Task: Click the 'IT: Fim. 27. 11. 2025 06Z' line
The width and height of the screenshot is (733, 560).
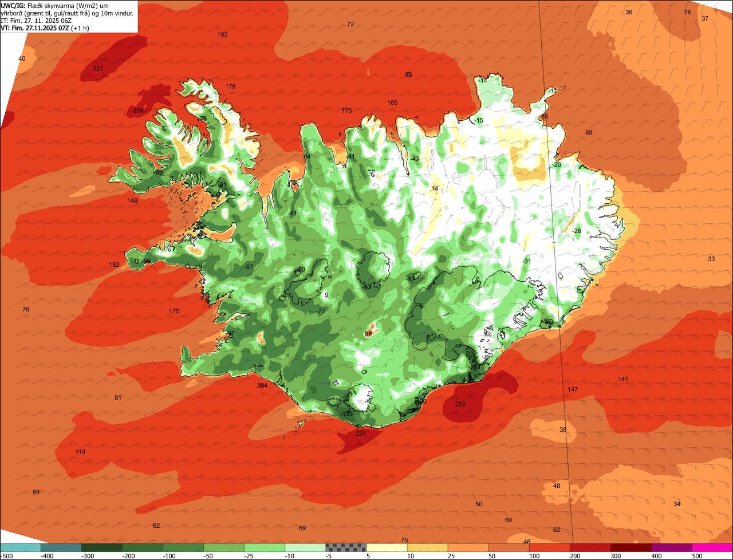Action: coord(36,20)
